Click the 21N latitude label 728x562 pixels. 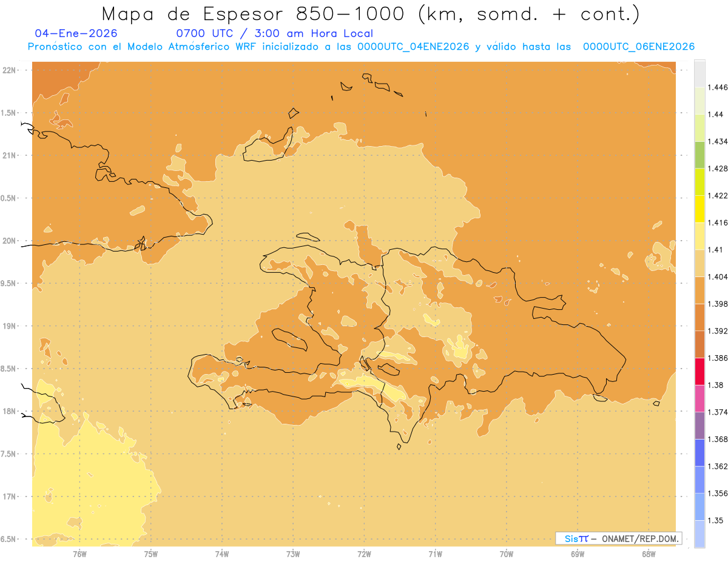pos(10,155)
